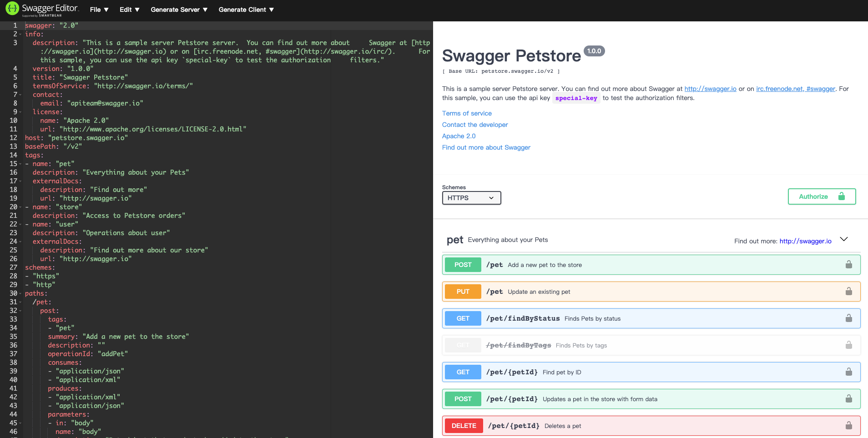Expand GET /pet/{petId} Find pet by ID

click(x=651, y=372)
